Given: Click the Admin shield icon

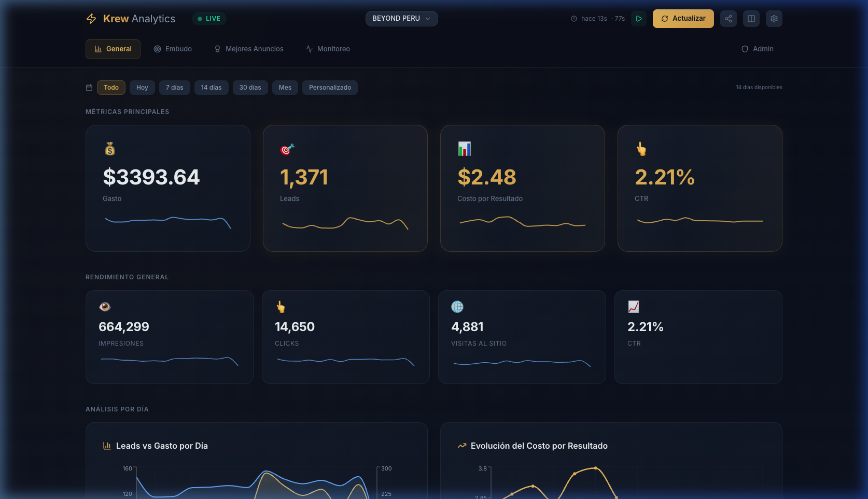Looking at the screenshot, I should click(x=745, y=49).
